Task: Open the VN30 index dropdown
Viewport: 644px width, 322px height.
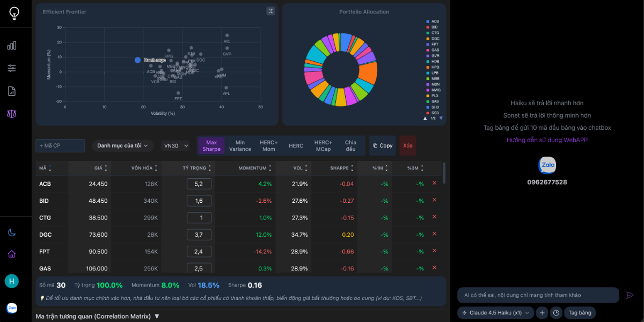Action: point(174,145)
